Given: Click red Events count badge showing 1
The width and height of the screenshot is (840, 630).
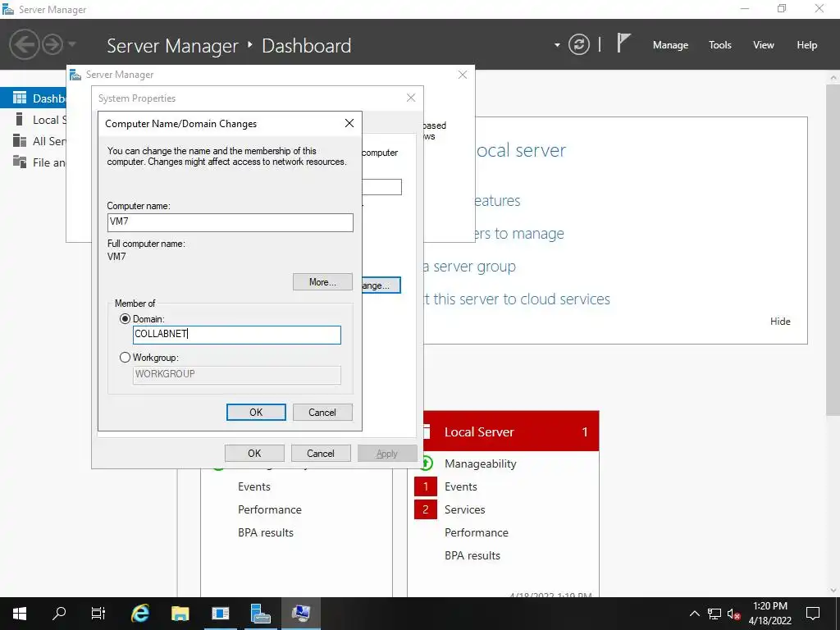Looking at the screenshot, I should coord(426,486).
